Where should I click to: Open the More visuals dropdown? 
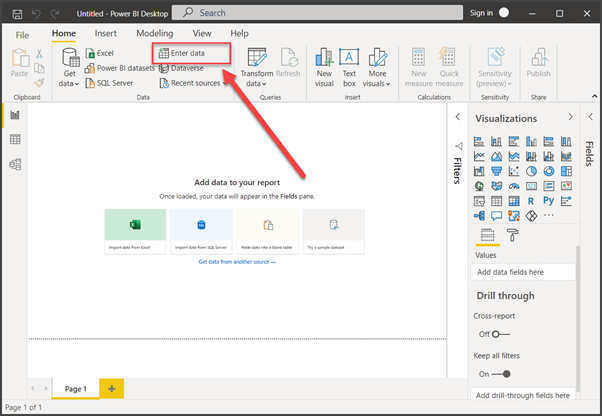(377, 68)
